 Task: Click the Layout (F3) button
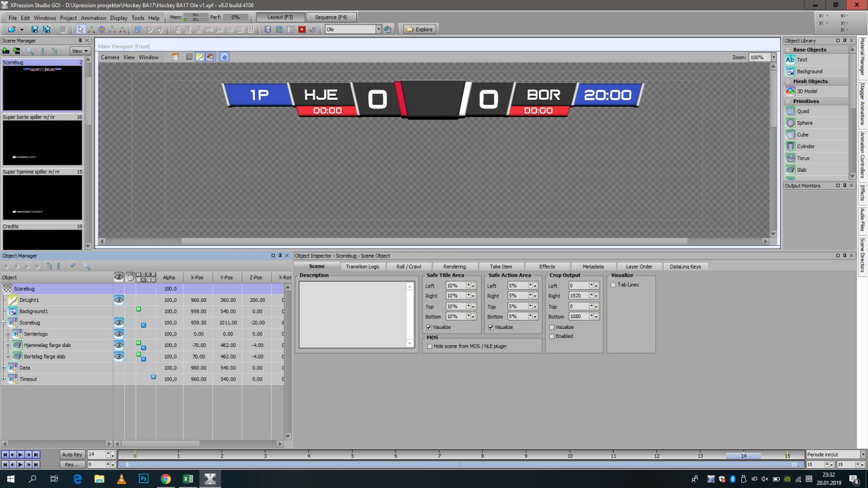(x=280, y=17)
